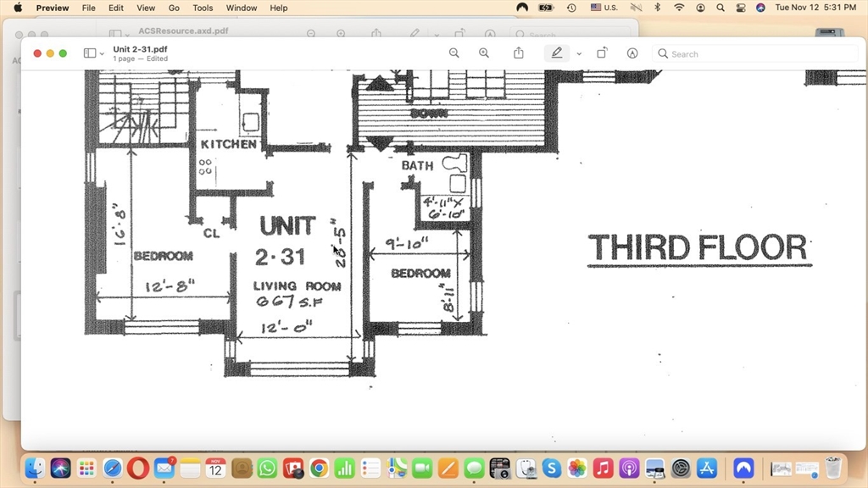868x488 pixels.
Task: Toggle the highlight pen tool
Action: (x=557, y=53)
